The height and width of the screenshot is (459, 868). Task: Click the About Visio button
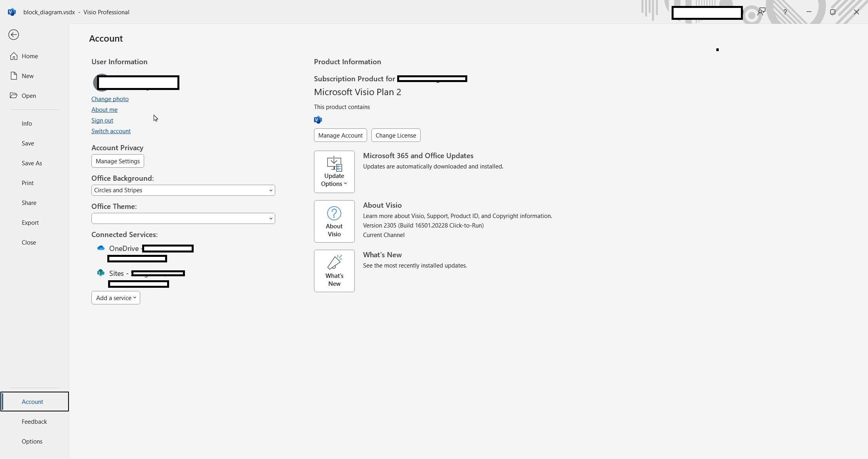pos(334,221)
